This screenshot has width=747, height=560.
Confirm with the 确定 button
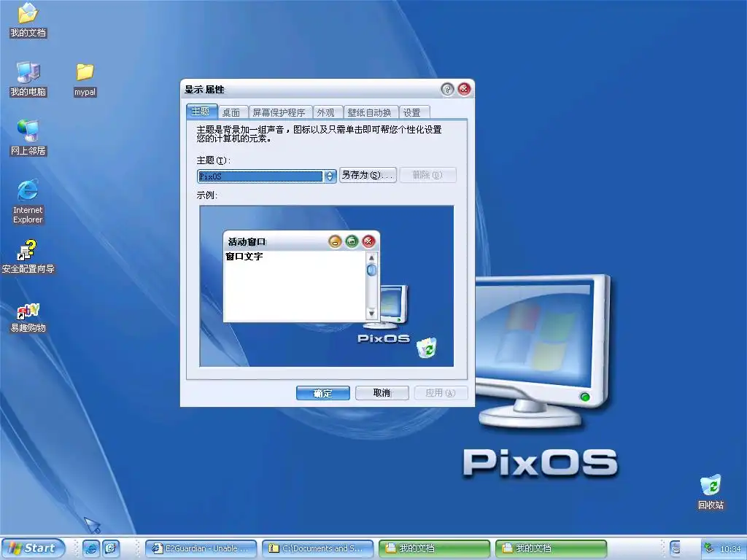pyautogui.click(x=323, y=393)
